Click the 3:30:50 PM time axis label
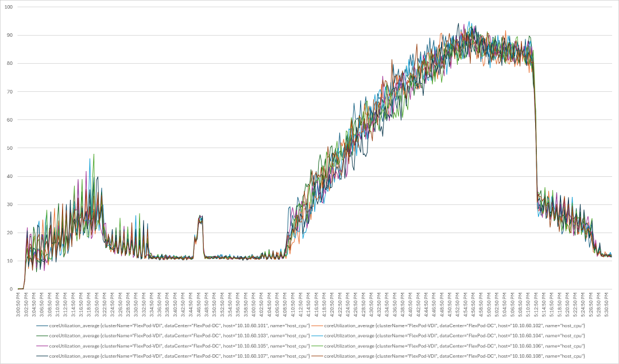 136,304
